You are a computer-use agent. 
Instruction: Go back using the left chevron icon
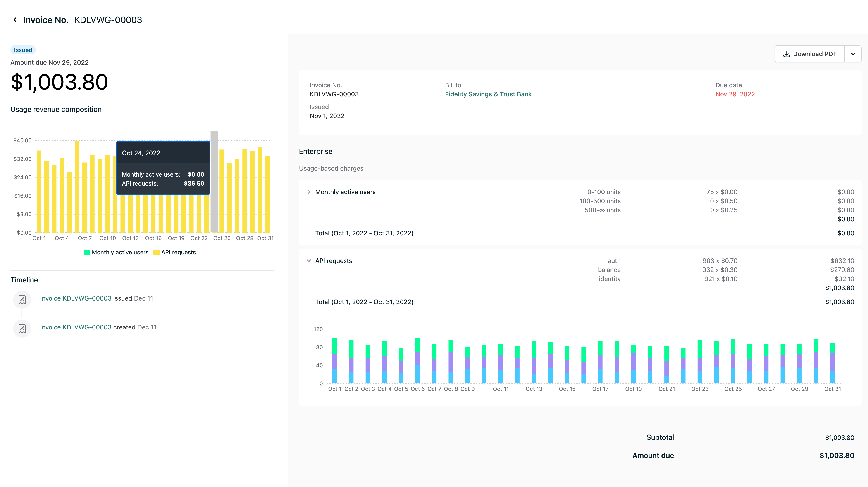coord(15,20)
